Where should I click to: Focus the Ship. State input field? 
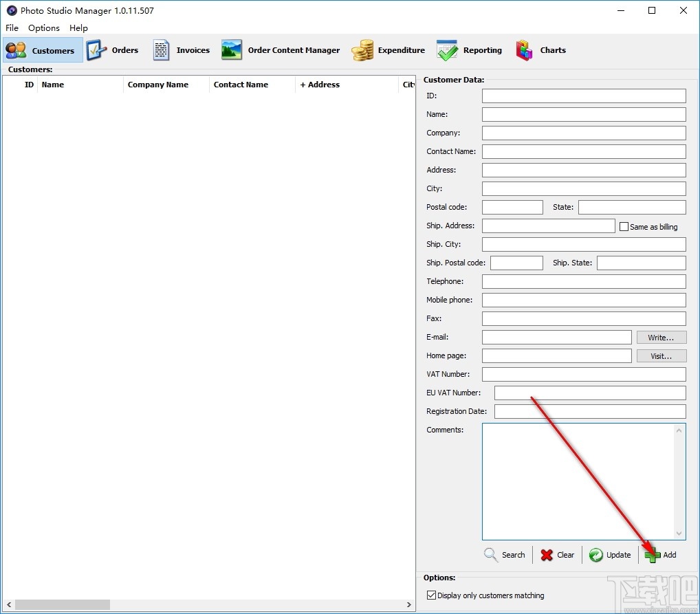pyautogui.click(x=642, y=263)
